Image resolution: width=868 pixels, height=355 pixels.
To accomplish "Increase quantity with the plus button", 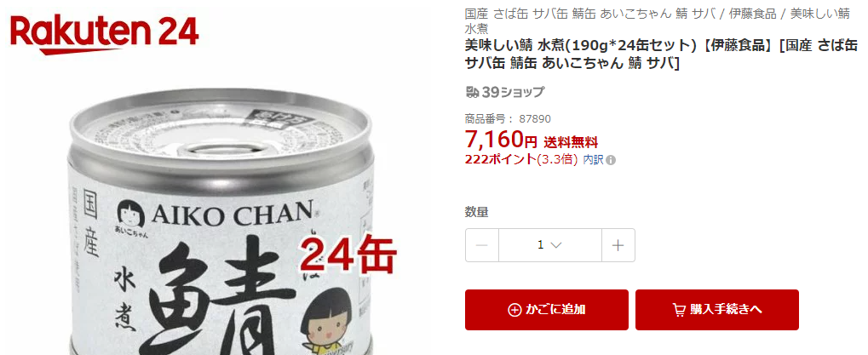I will pos(618,245).
